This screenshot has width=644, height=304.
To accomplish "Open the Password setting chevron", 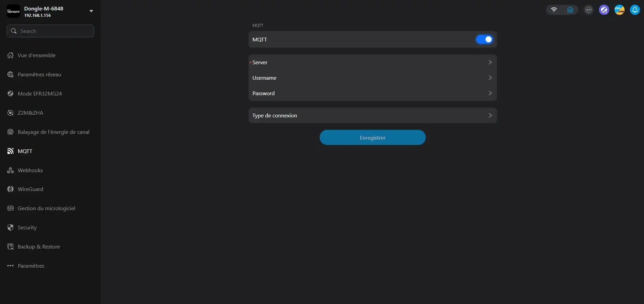I will pos(490,93).
